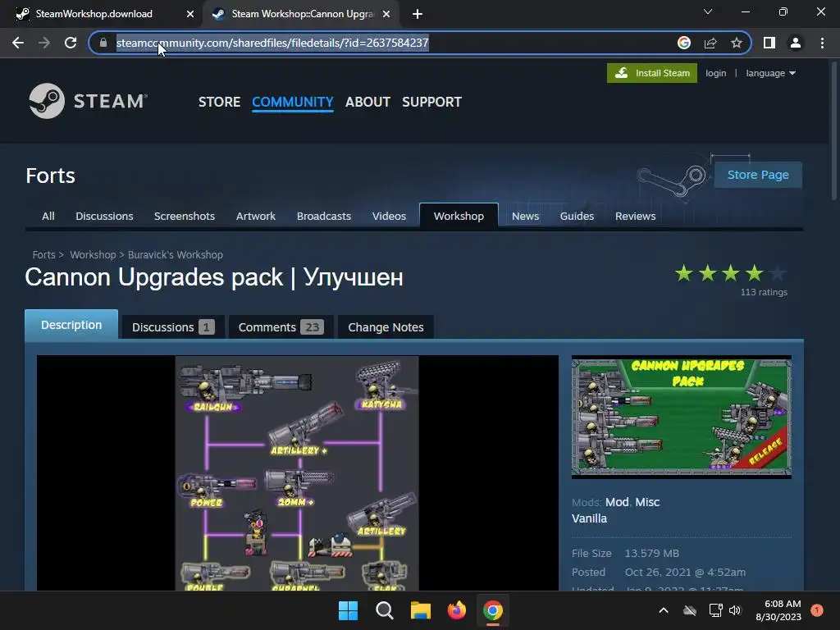Click the share page icon
The height and width of the screenshot is (630, 840).
pyautogui.click(x=710, y=43)
